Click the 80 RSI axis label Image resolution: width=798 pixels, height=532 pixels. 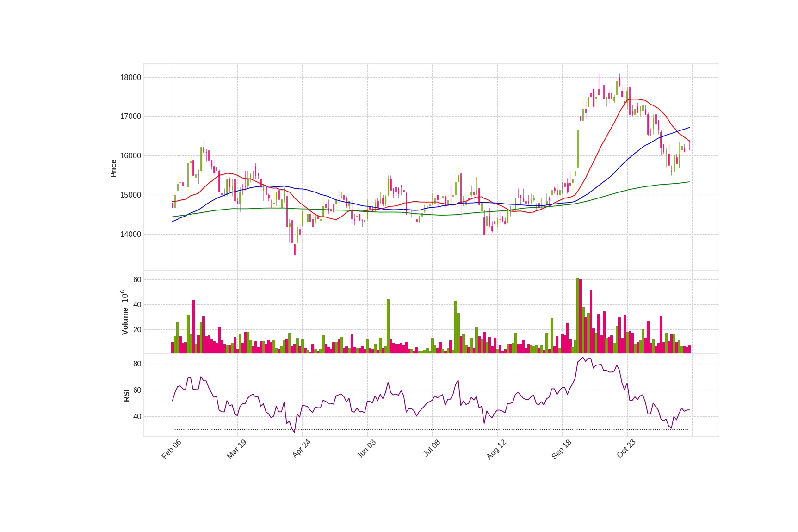137,364
